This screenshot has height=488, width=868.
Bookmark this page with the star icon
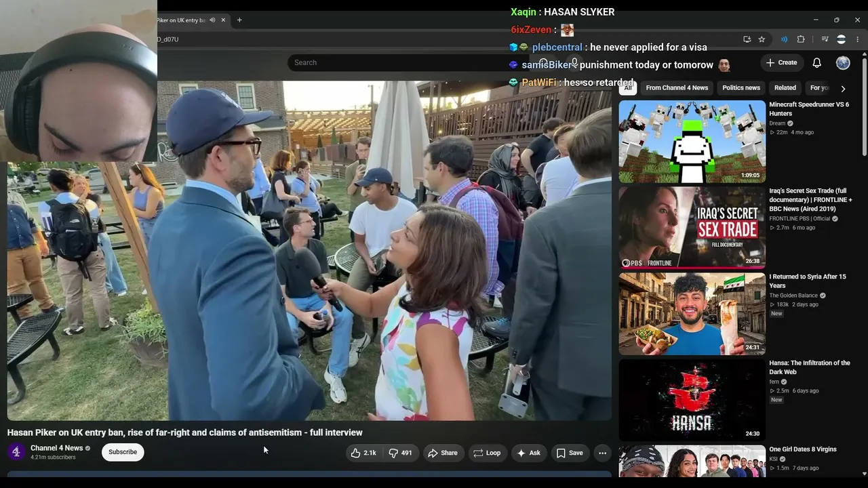coord(762,39)
